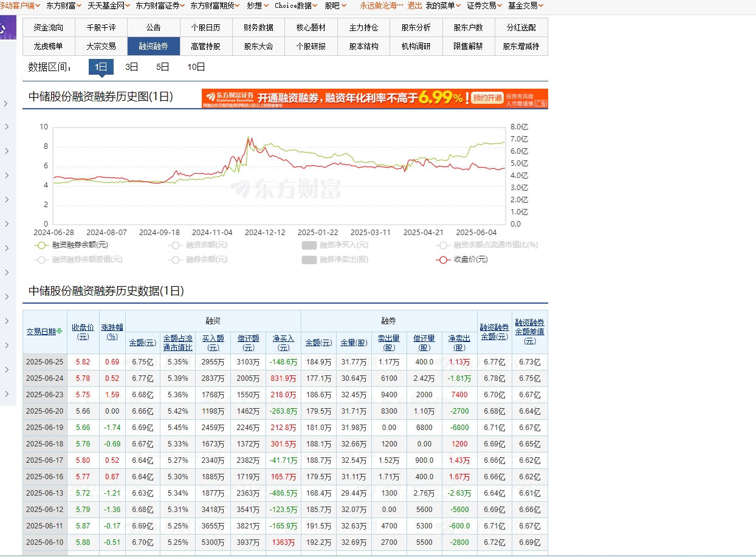This screenshot has width=756, height=557.
Task: Toggle 融资余额占流通市值比(%) legend series
Action: point(487,245)
